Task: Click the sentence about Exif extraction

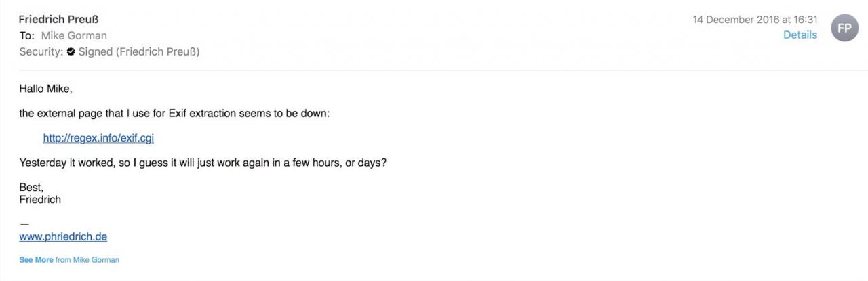Action: pos(174,113)
